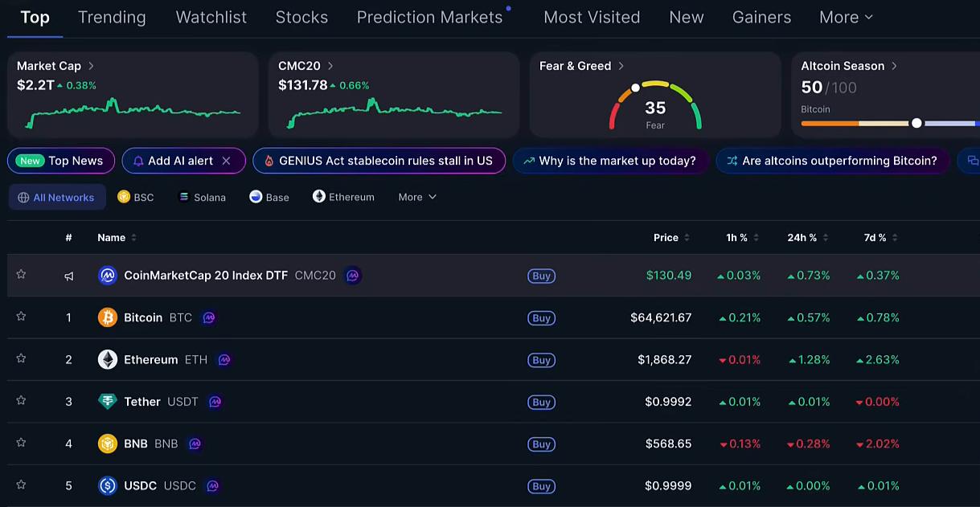Switch to the Most Visited tab

click(x=592, y=17)
